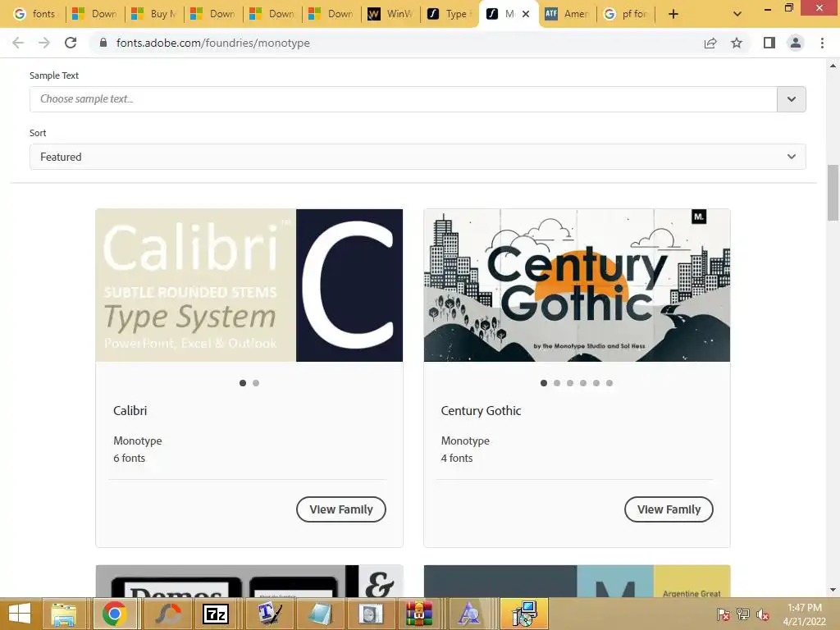This screenshot has height=630, width=840.
Task: Click the Chrome taskbar icon
Action: click(115, 614)
